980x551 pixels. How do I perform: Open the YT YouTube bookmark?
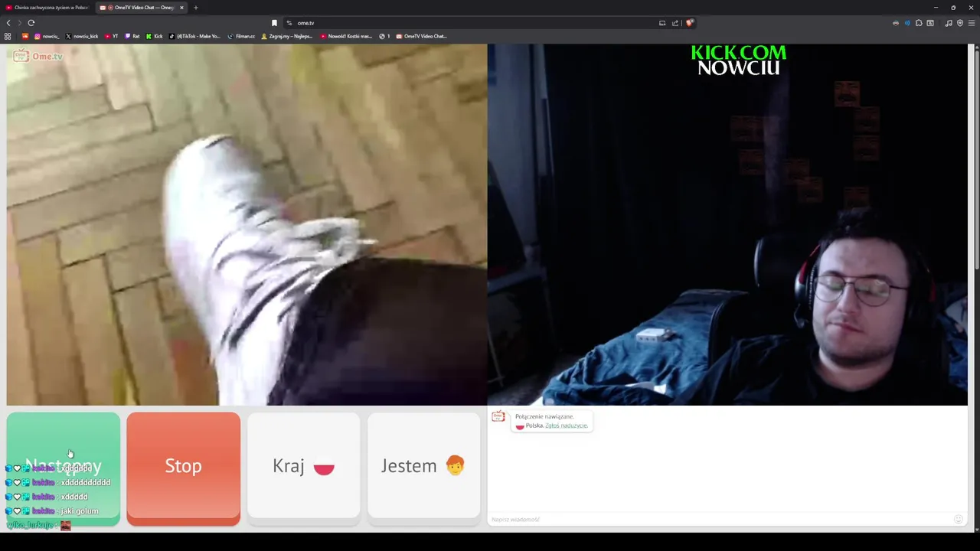click(x=111, y=36)
